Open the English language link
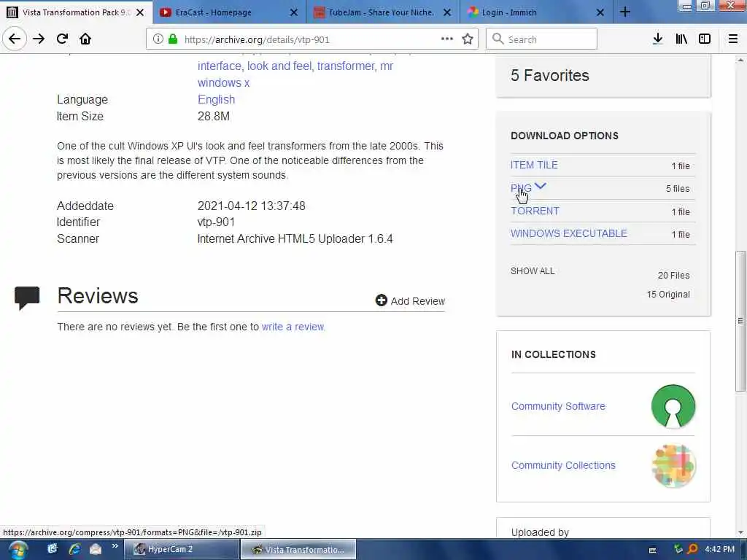This screenshot has height=560, width=747. 216,99
